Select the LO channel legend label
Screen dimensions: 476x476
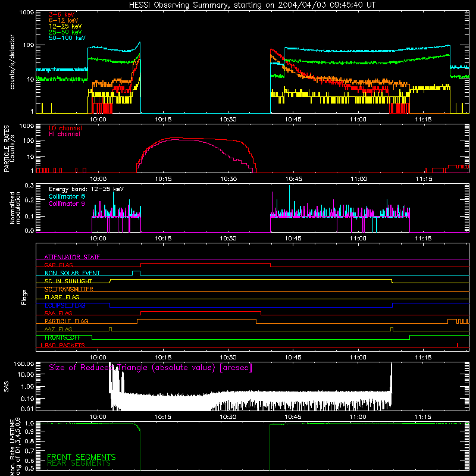(x=65, y=128)
